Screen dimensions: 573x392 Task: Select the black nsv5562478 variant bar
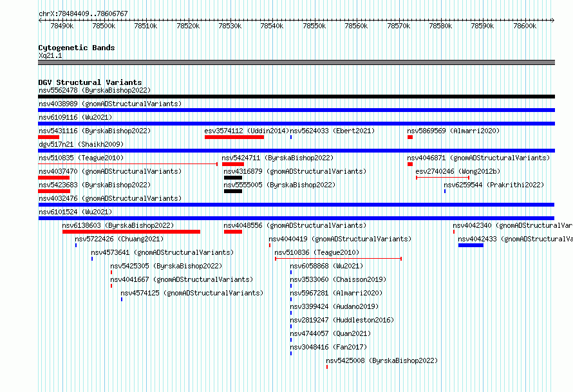[296, 97]
